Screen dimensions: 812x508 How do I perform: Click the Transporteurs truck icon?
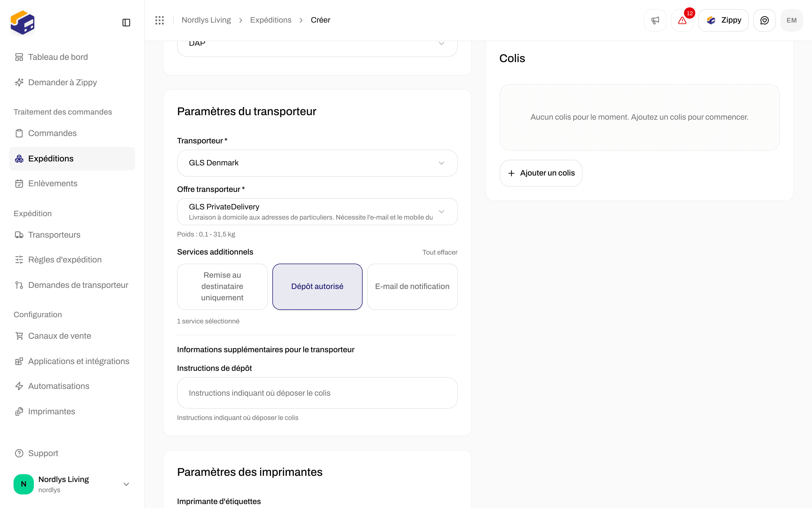(x=19, y=235)
